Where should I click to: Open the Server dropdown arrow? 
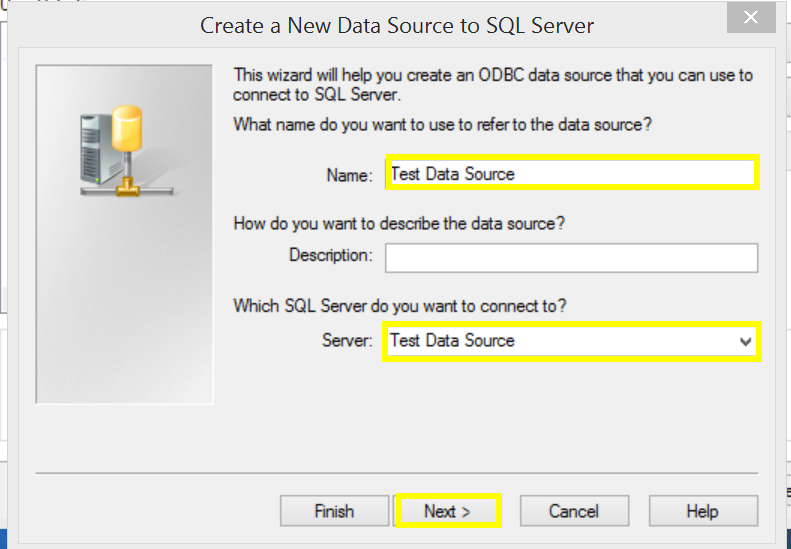[x=746, y=342]
